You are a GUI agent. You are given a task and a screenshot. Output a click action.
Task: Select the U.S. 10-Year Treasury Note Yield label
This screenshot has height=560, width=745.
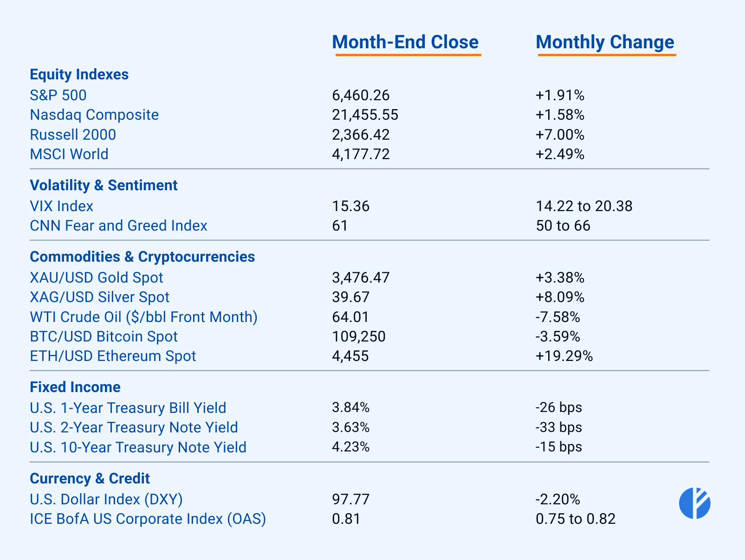pos(138,447)
